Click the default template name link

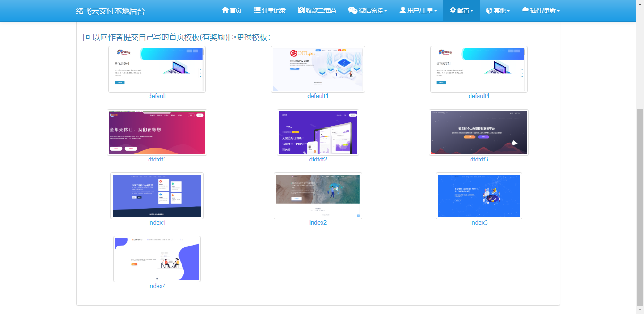(157, 96)
